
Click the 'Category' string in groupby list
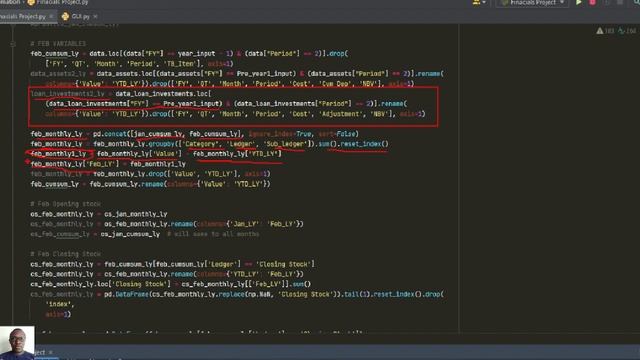point(200,144)
